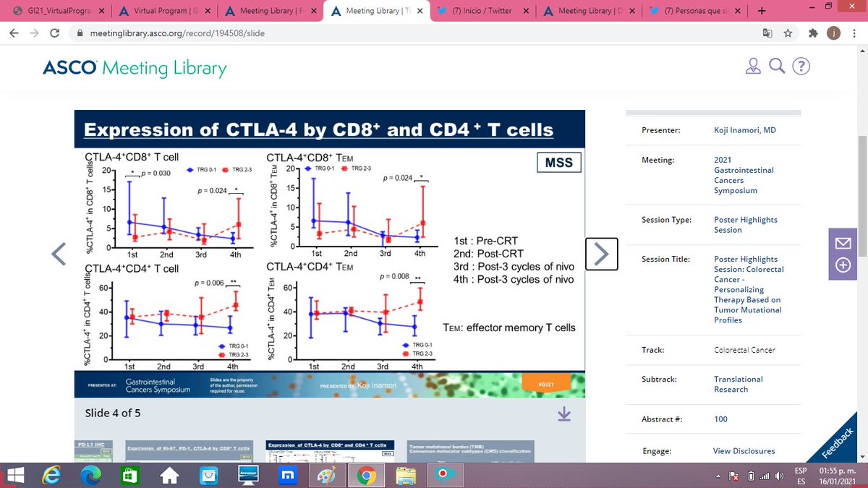Viewport: 868px width, 488px height.
Task: Open the Poster Highlights Session type link
Action: (745, 224)
